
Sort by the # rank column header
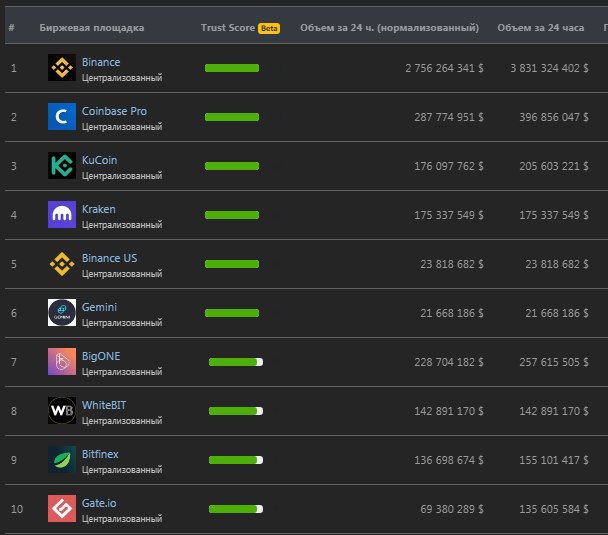pyautogui.click(x=12, y=28)
